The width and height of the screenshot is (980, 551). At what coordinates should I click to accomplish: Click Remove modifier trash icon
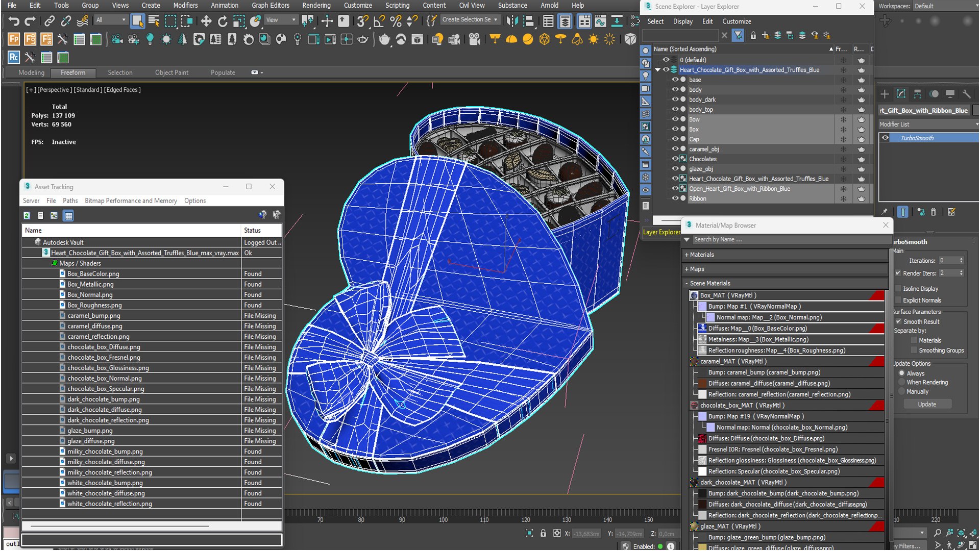point(934,212)
